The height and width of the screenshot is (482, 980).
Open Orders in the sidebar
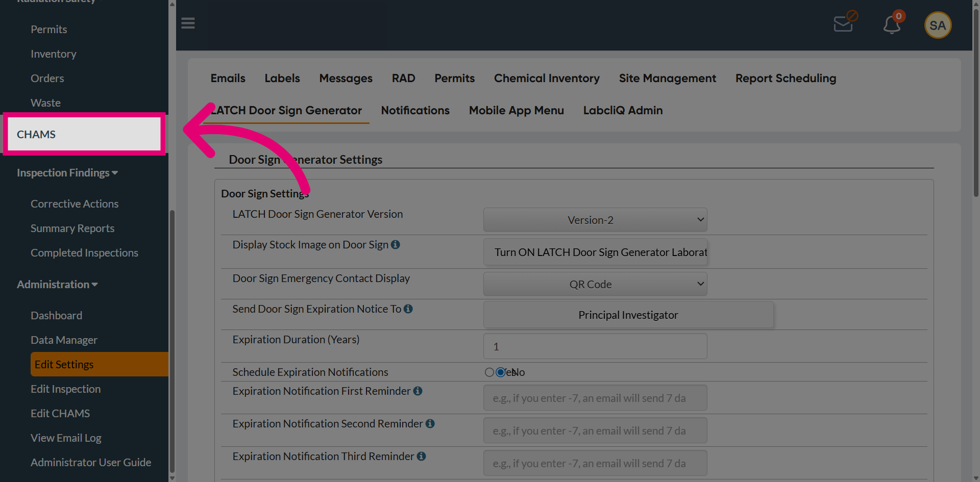pos(47,79)
